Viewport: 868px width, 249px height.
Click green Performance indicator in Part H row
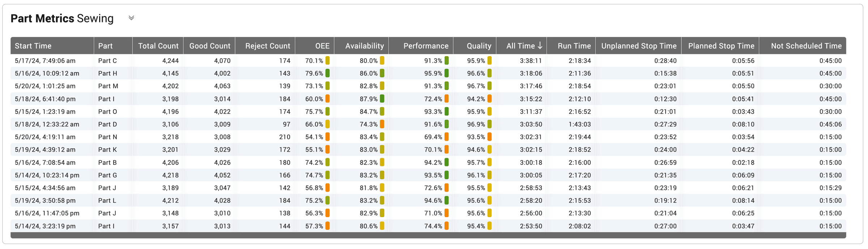pyautogui.click(x=447, y=73)
